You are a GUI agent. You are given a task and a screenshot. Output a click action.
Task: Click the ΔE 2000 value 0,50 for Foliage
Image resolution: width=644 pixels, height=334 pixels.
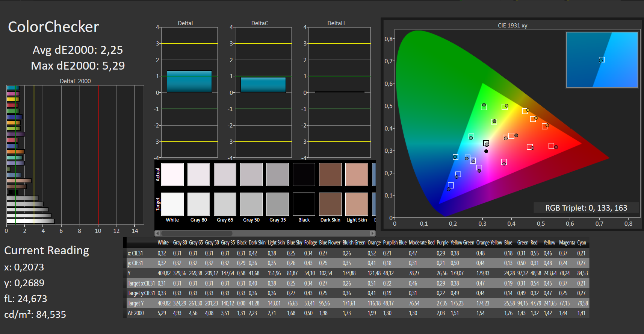(308, 313)
